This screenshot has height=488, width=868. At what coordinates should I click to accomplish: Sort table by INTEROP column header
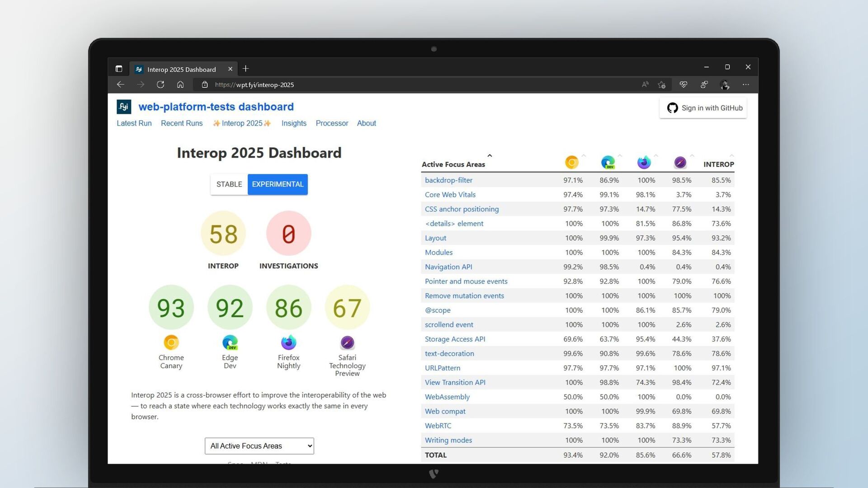click(x=718, y=164)
